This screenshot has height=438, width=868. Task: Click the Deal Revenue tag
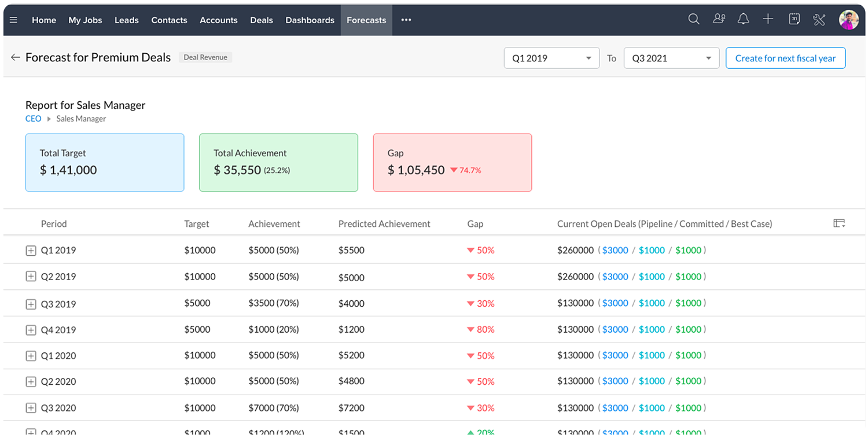pyautogui.click(x=205, y=57)
